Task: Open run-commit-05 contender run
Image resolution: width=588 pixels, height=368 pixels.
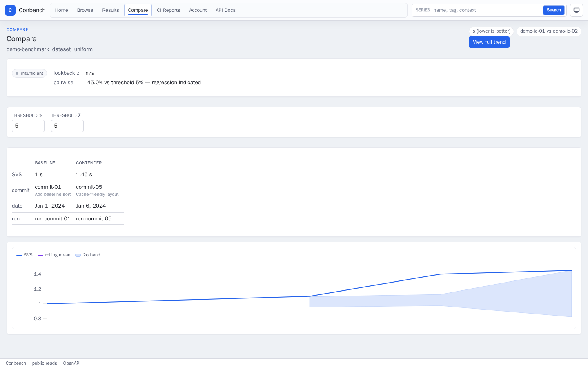Action: [x=94, y=219]
